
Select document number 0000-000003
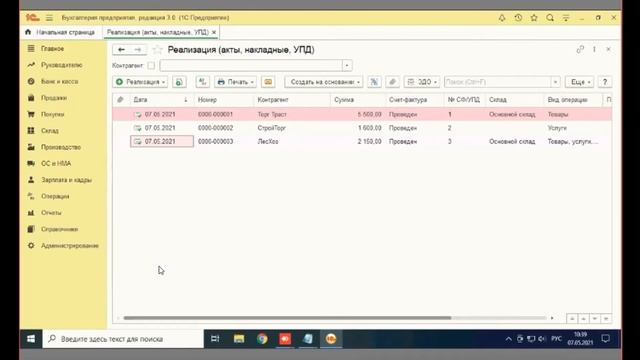[x=216, y=142]
